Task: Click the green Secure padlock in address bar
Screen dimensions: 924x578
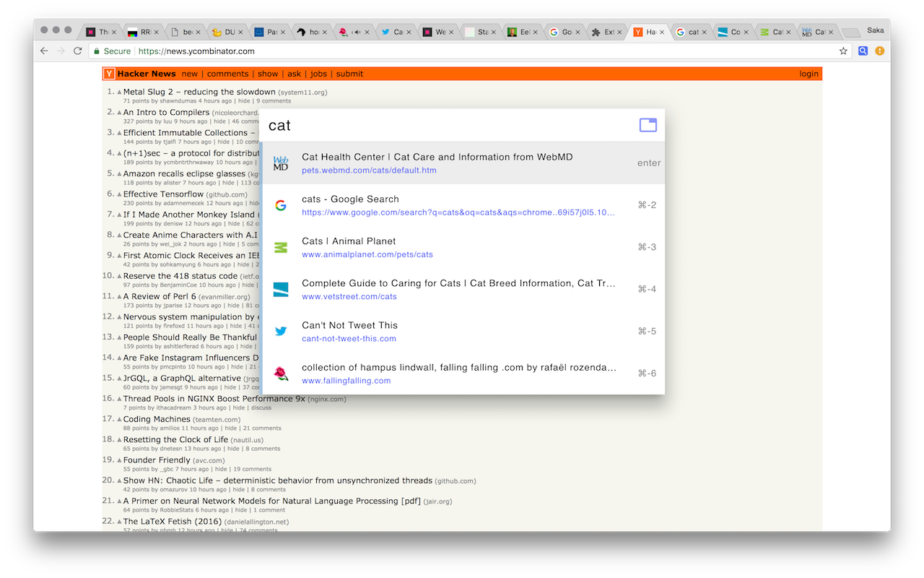Action: (95, 51)
